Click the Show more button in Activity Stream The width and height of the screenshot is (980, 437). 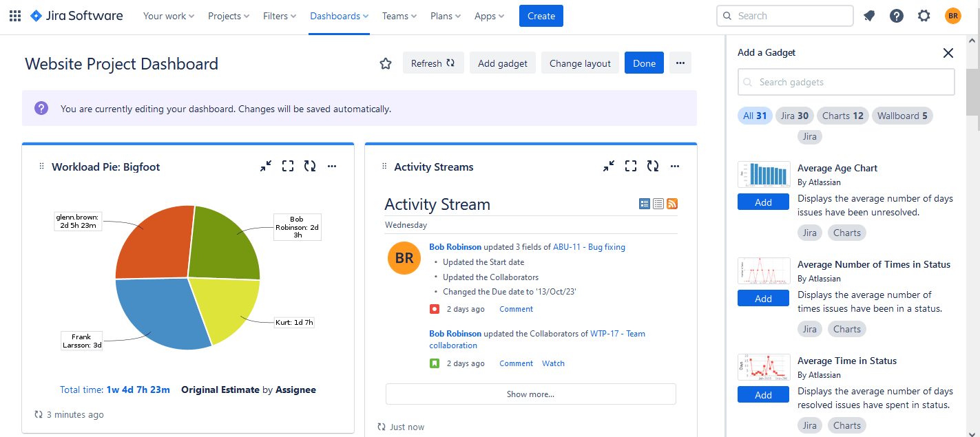(530, 394)
